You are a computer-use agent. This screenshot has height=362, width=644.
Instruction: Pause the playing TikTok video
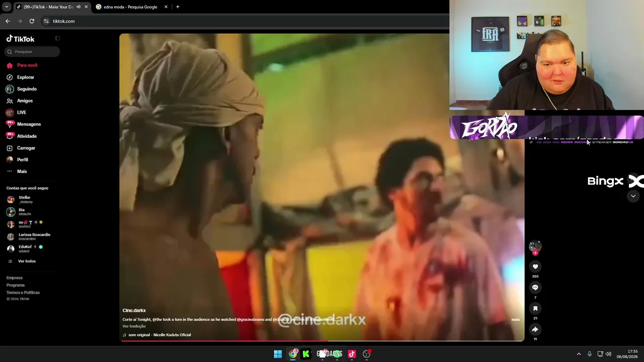tap(322, 187)
